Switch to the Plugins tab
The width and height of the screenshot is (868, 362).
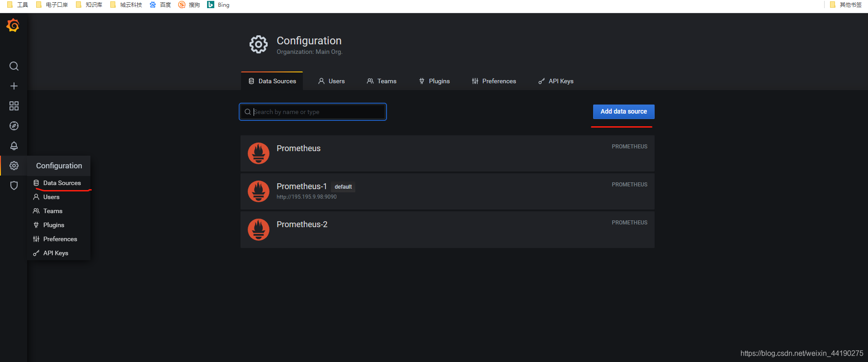[x=434, y=81]
